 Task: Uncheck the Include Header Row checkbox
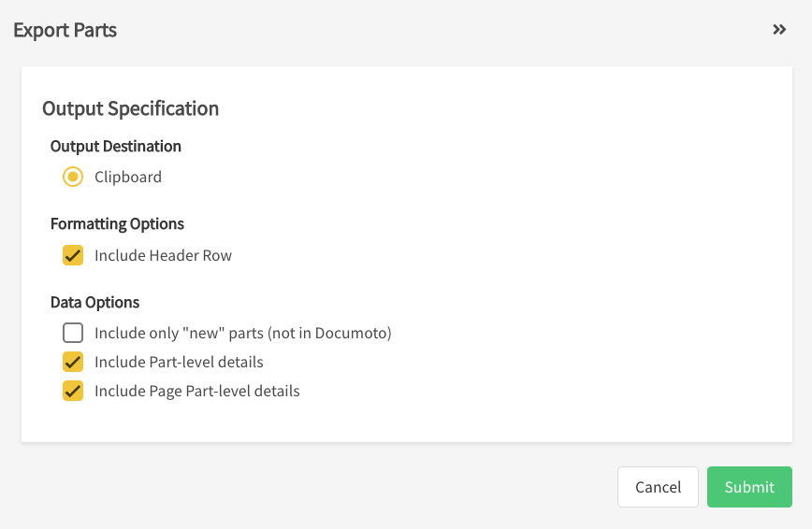73,255
